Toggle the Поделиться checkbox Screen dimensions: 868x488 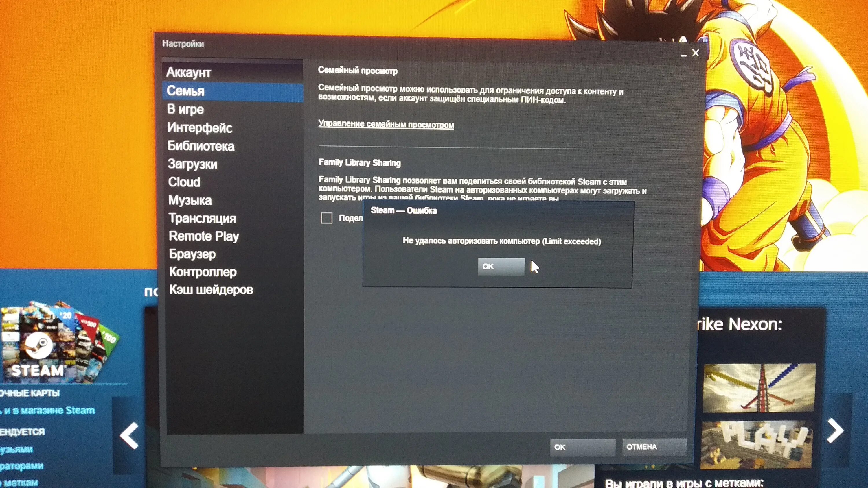(327, 217)
